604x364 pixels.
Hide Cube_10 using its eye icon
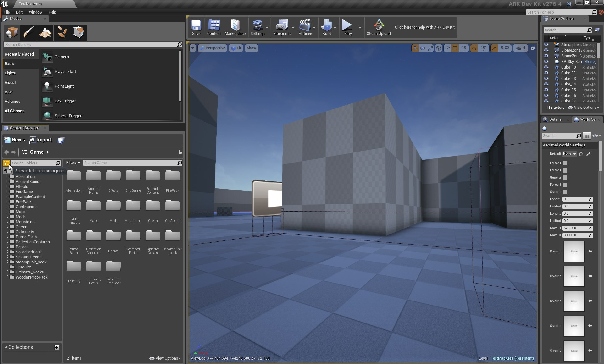546,67
